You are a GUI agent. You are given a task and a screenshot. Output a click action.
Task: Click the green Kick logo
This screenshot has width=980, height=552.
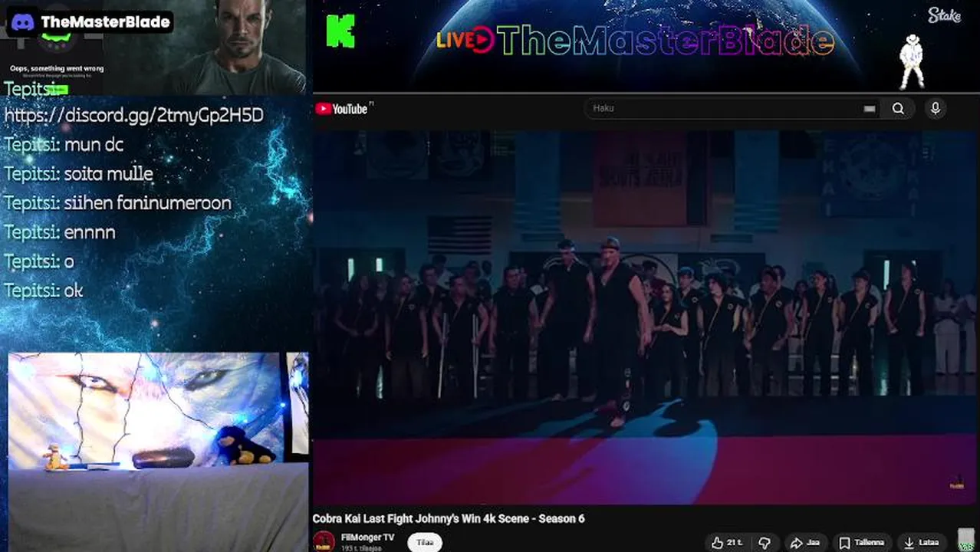pyautogui.click(x=340, y=31)
